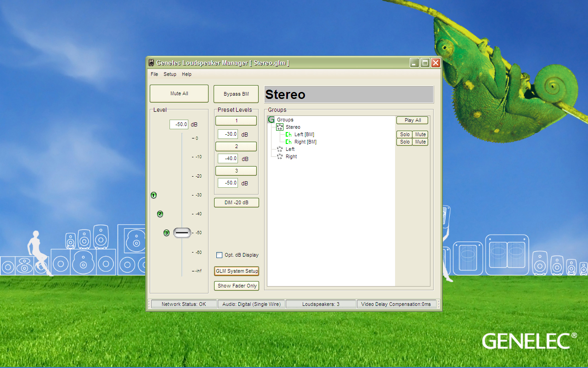The image size is (588, 368).
Task: Click the Right [BM] channel icon
Action: coord(288,142)
